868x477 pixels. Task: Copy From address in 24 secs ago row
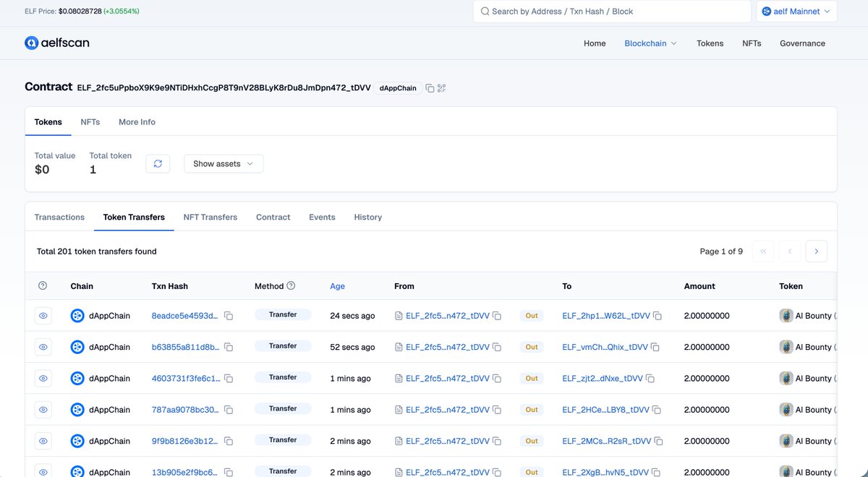coord(497,316)
